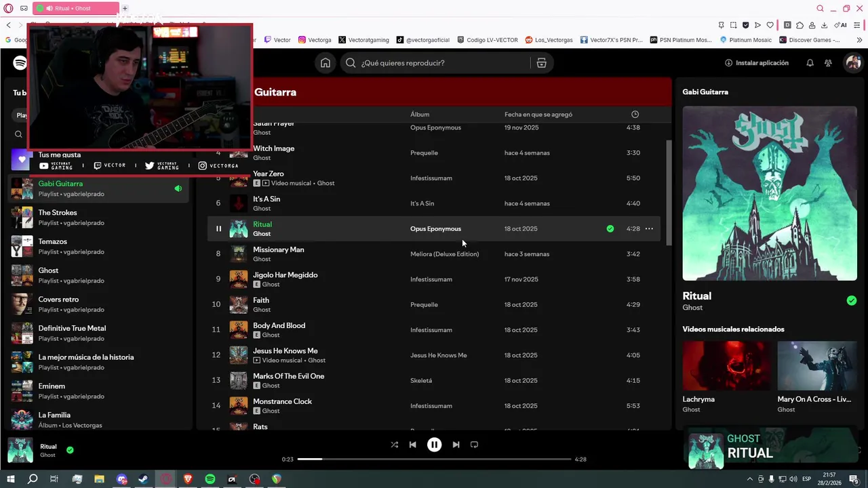This screenshot has width=868, height=488.
Task: Click Instalar aplicación link
Action: pyautogui.click(x=757, y=63)
